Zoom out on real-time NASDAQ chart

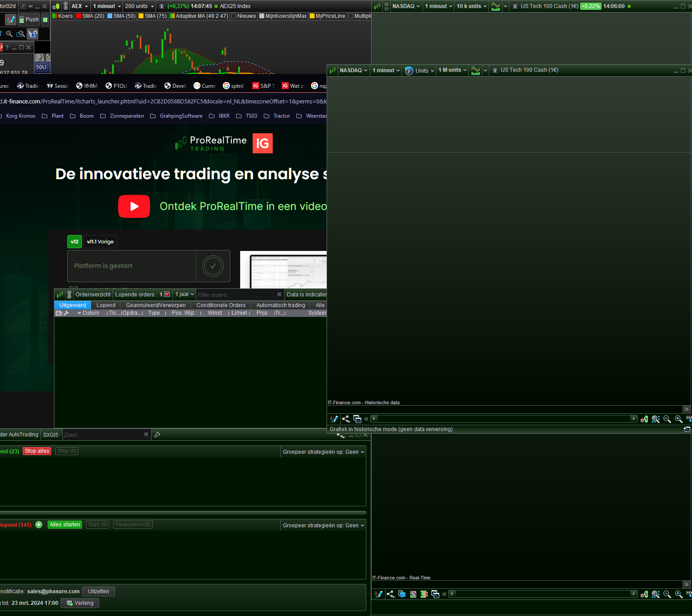click(667, 594)
